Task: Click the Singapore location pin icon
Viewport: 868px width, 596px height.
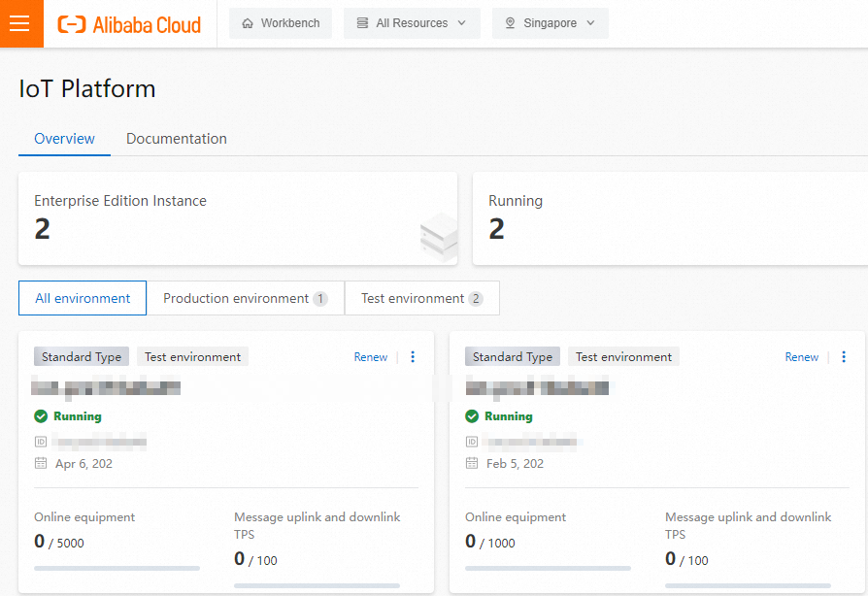Action: point(510,23)
